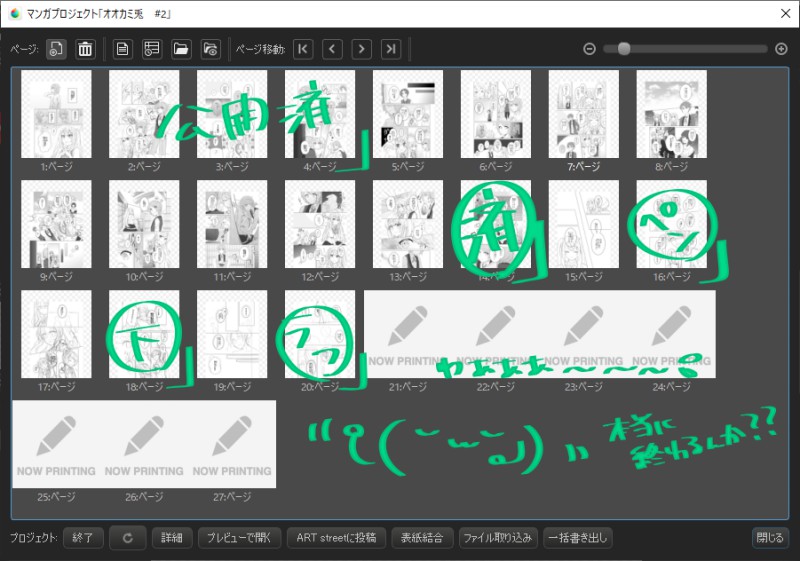Click ファイル取り込み button
800x561 pixels.
point(498,538)
